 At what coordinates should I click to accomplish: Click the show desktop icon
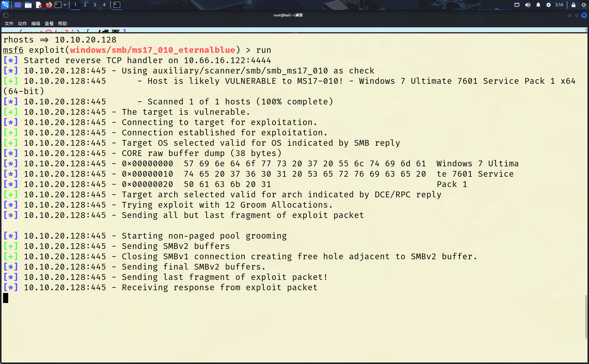18,5
